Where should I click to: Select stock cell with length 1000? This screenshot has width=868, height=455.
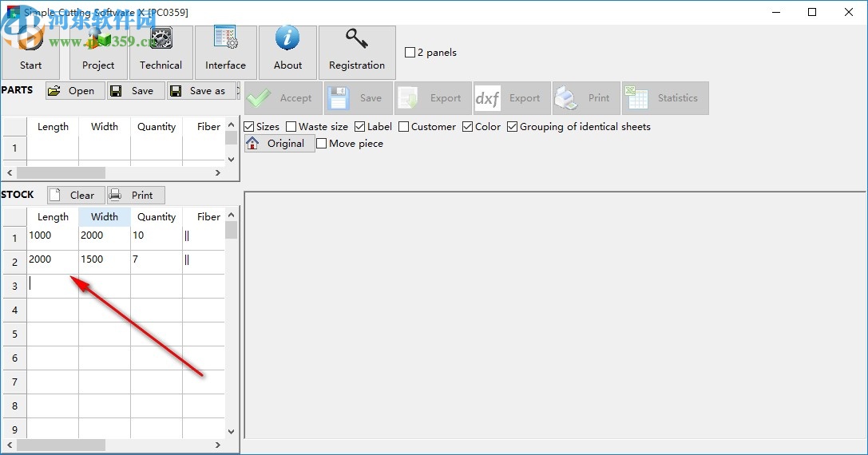tap(53, 238)
